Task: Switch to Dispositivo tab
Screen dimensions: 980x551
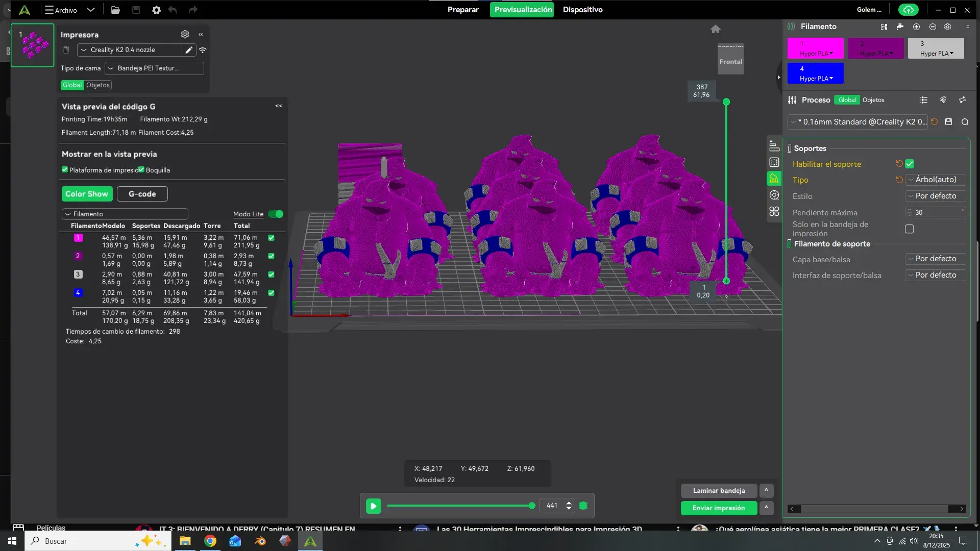Action: 582,10
